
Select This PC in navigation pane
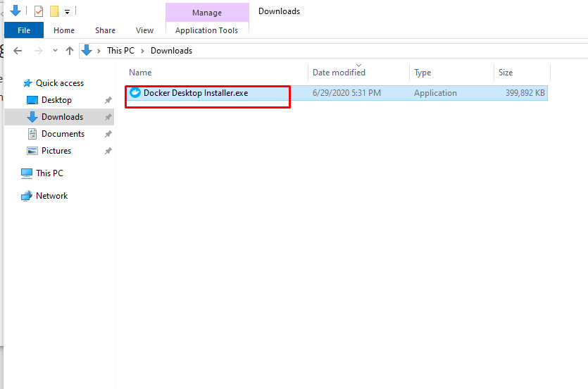point(49,173)
